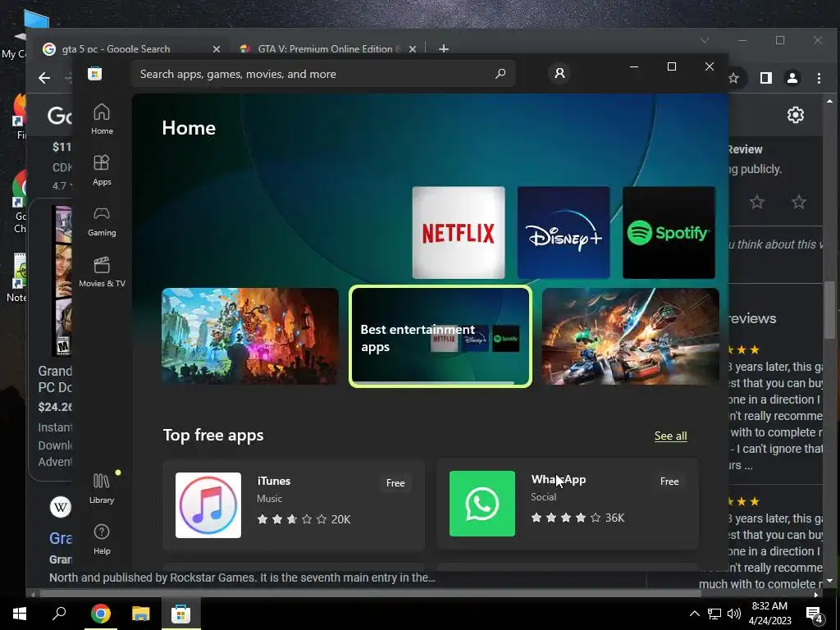Viewport: 840px width, 630px height.
Task: Open the volume tray icon
Action: (x=733, y=614)
